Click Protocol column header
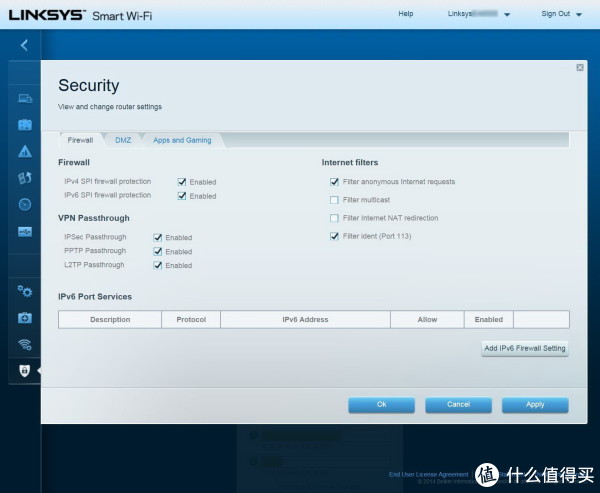 click(191, 320)
